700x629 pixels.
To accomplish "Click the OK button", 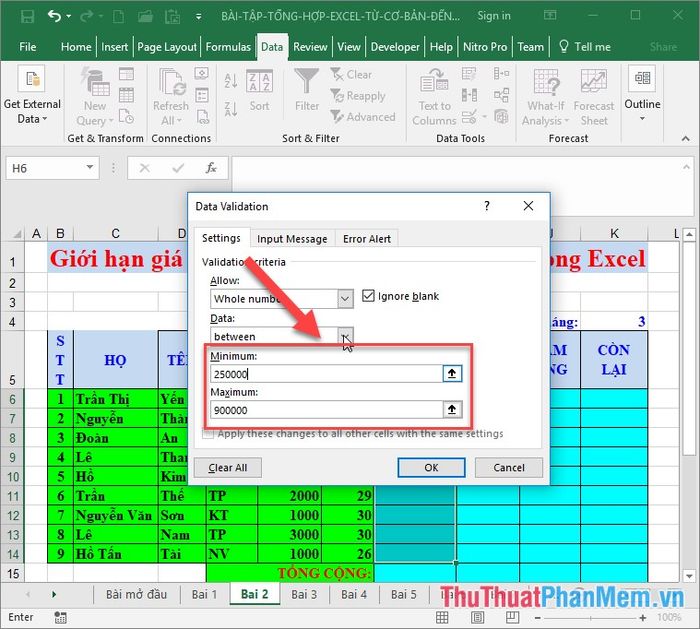I will (431, 467).
